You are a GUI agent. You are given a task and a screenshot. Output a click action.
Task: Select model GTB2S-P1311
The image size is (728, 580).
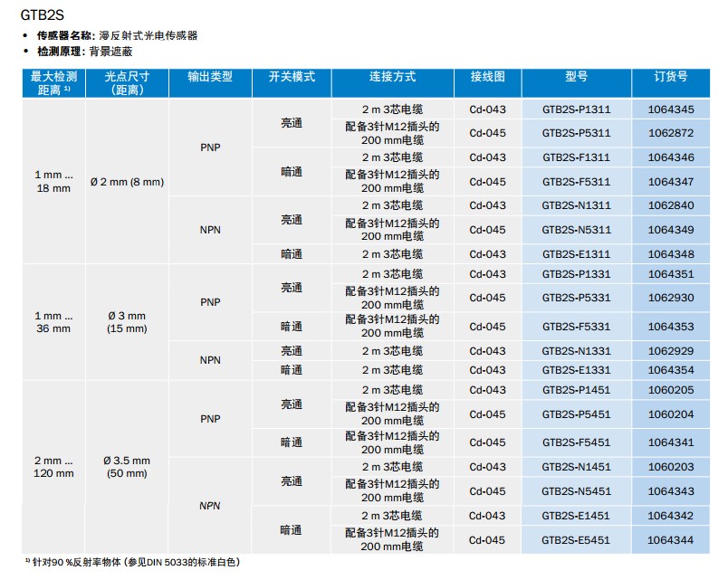[x=576, y=109]
